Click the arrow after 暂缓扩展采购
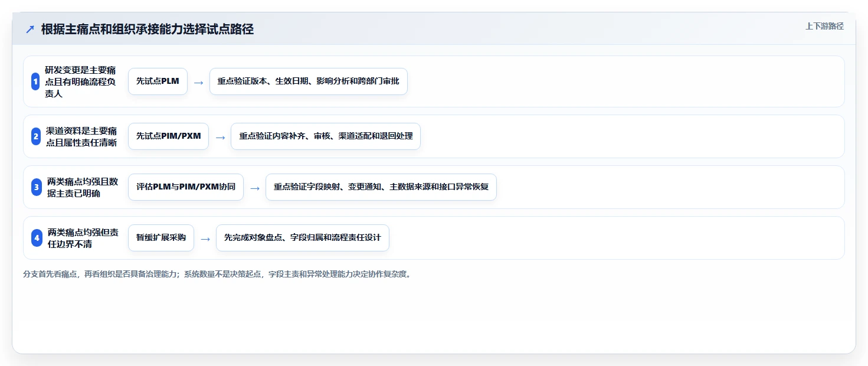Viewport: 868px width, 366px height. (205, 238)
